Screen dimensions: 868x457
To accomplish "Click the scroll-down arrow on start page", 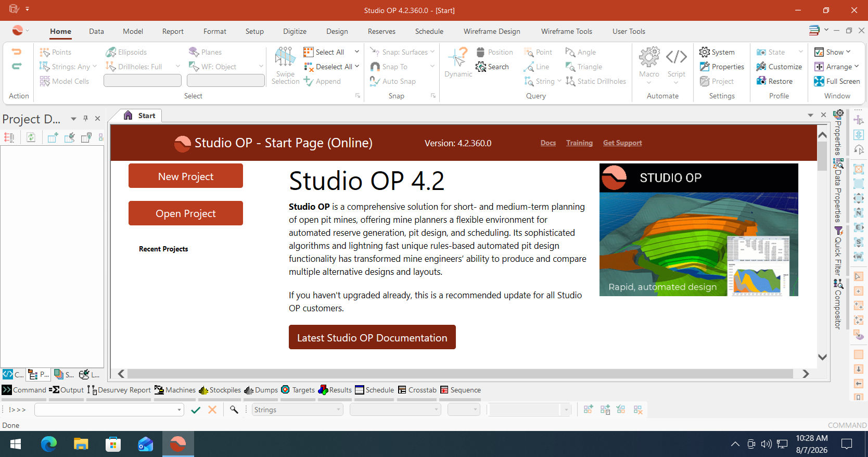I will pyautogui.click(x=822, y=357).
